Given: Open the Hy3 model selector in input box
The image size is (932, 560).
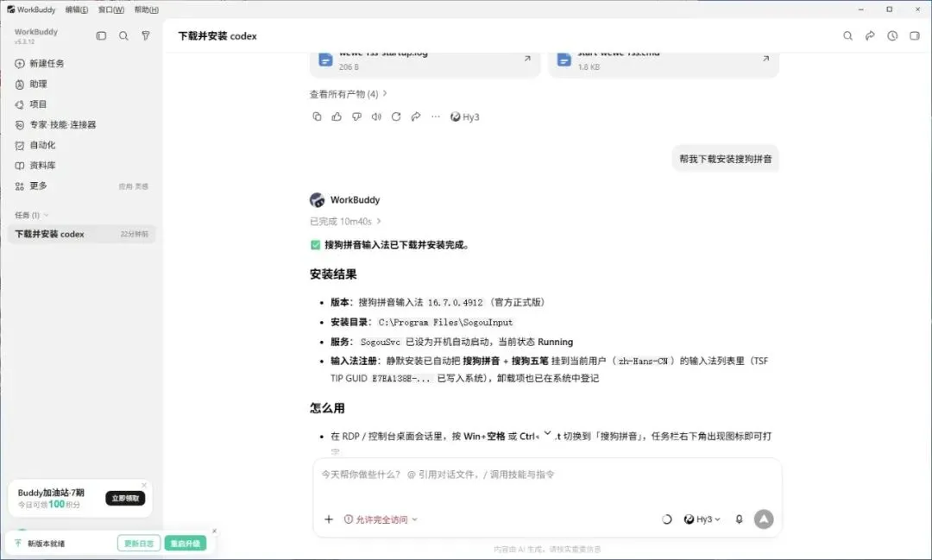Looking at the screenshot, I should click(702, 519).
